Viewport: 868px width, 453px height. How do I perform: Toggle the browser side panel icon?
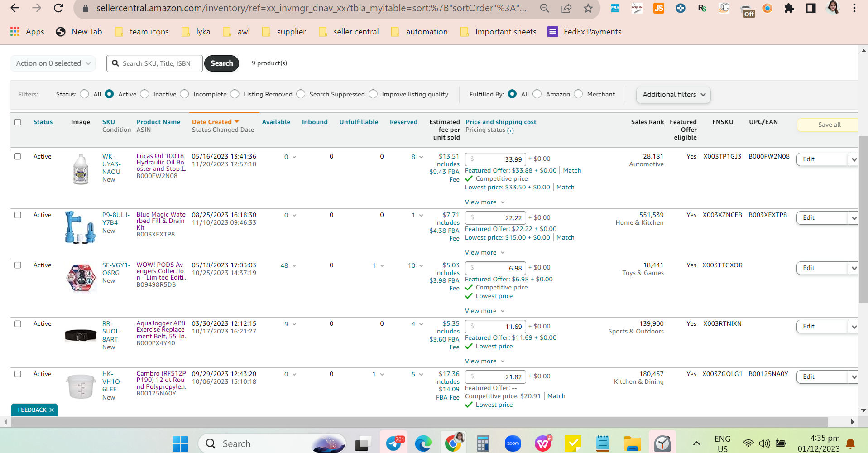[811, 8]
